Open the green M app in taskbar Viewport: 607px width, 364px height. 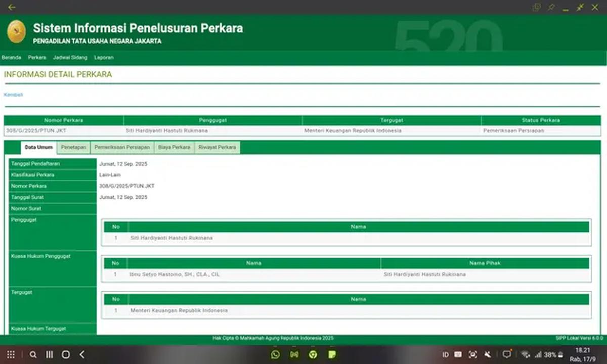click(x=294, y=354)
